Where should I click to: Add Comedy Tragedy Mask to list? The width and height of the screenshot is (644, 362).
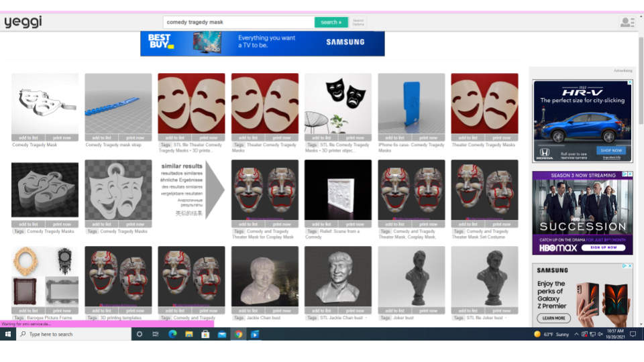(x=28, y=138)
